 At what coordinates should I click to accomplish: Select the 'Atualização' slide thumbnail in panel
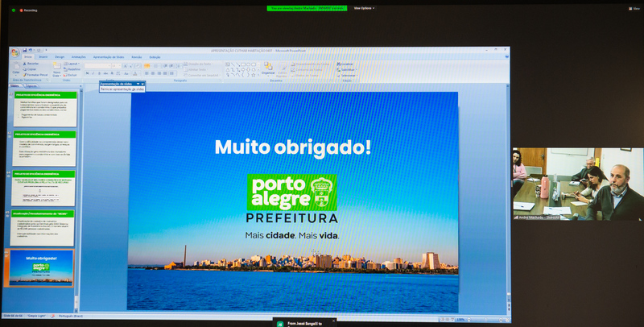click(x=43, y=228)
